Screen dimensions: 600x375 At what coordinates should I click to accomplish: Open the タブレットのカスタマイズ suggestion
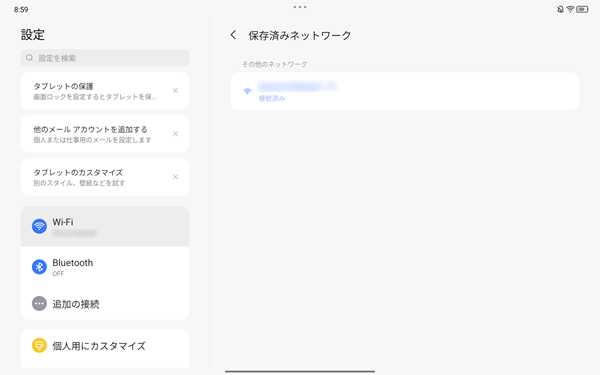pos(105,177)
